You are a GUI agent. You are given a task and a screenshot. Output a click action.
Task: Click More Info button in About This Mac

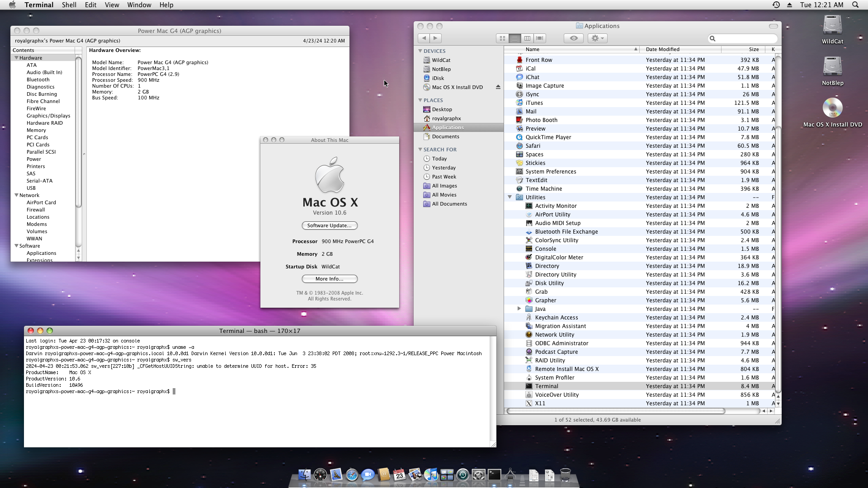[x=329, y=279]
